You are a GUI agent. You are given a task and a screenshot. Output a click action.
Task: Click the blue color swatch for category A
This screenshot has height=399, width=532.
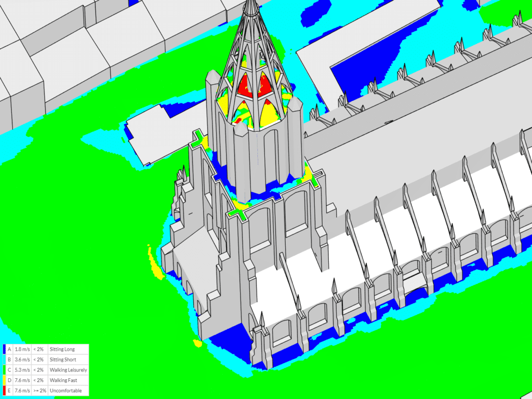click(4, 349)
